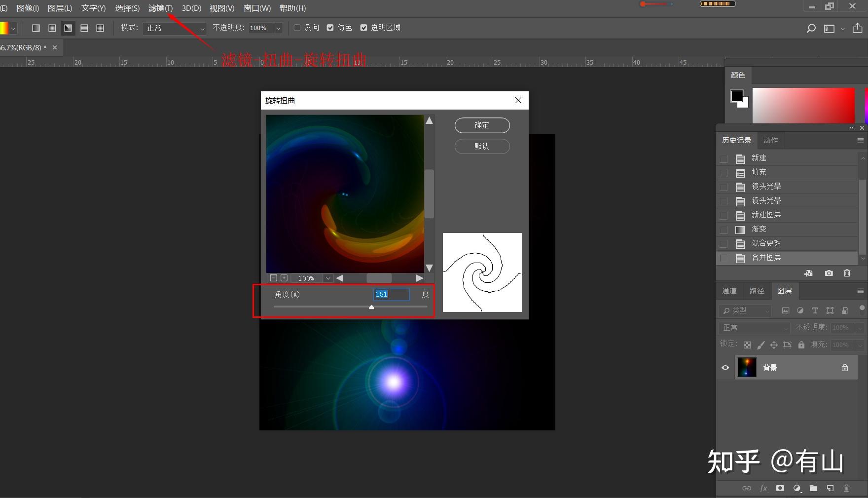868x498 pixels.
Task: Open the gradient picker dropdown arrow
Action: 13,28
